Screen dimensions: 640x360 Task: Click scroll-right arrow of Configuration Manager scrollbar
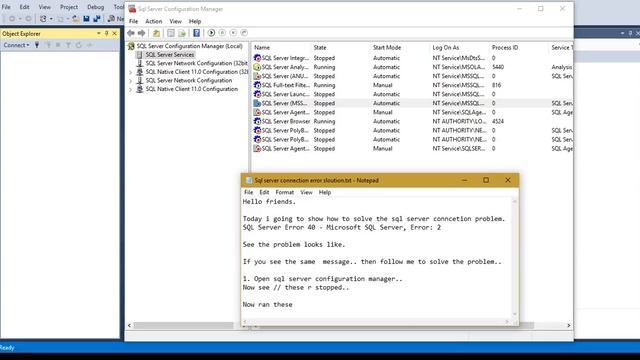click(569, 325)
